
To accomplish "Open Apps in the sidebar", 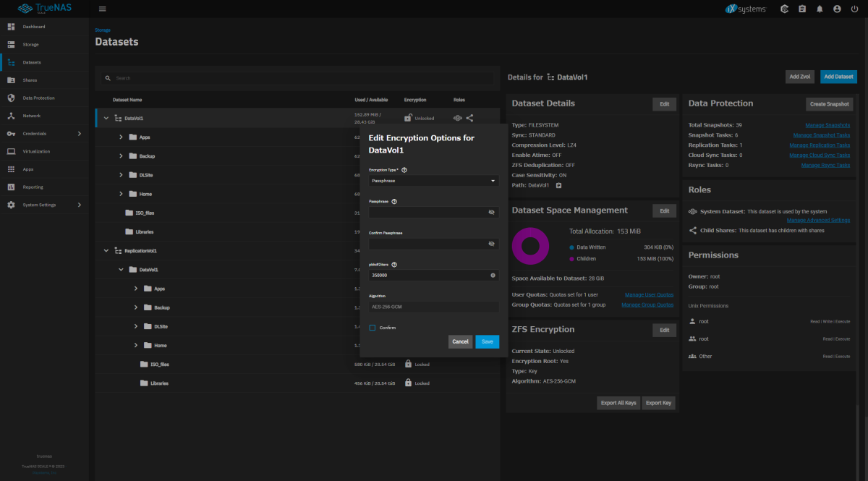I will [44, 169].
